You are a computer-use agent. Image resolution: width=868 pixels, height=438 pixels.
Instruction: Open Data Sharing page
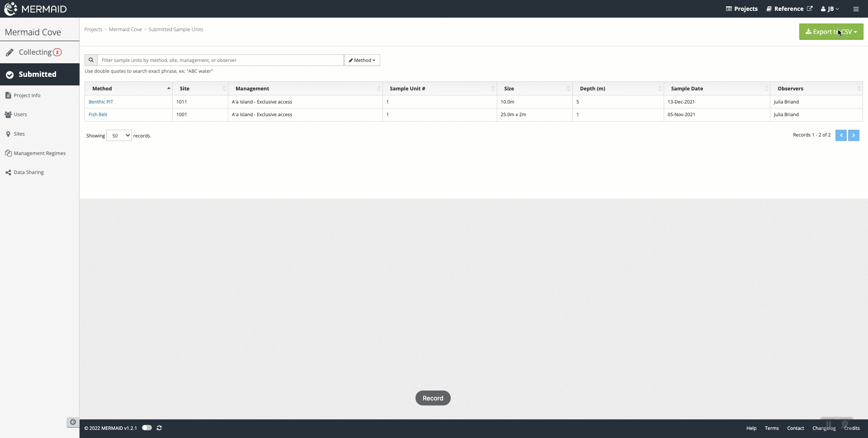point(28,172)
